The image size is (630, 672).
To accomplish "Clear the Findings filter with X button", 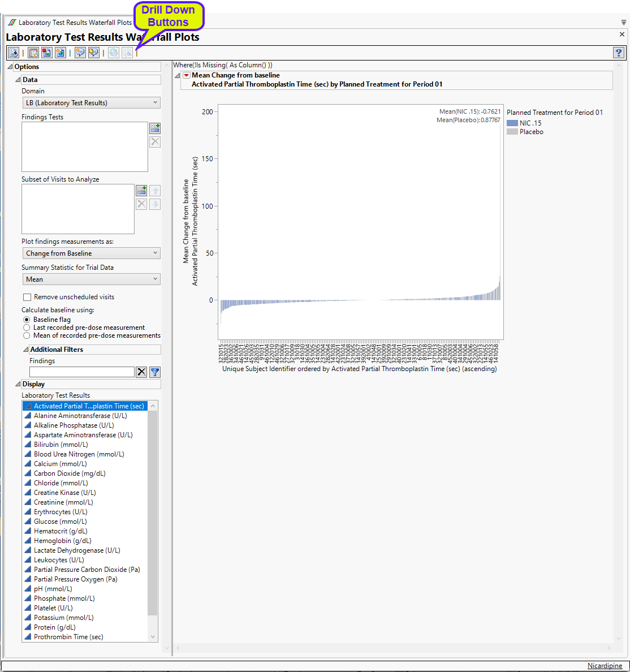I will pos(141,372).
